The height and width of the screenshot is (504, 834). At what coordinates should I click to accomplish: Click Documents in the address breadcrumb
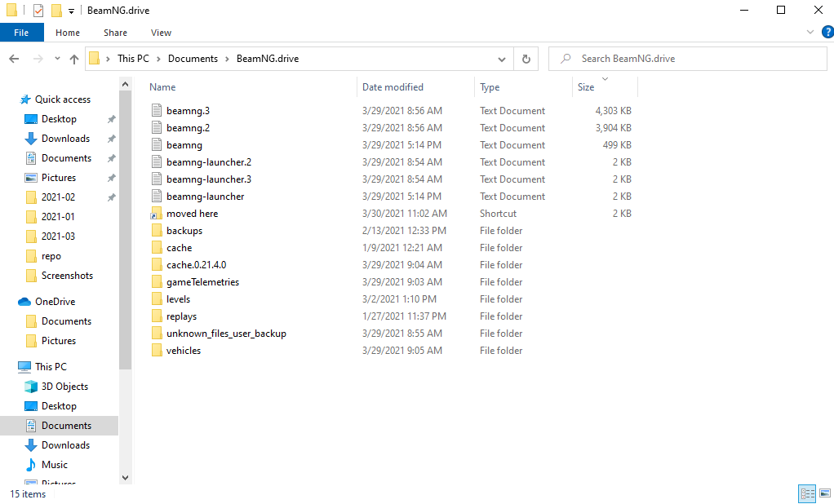click(x=193, y=59)
